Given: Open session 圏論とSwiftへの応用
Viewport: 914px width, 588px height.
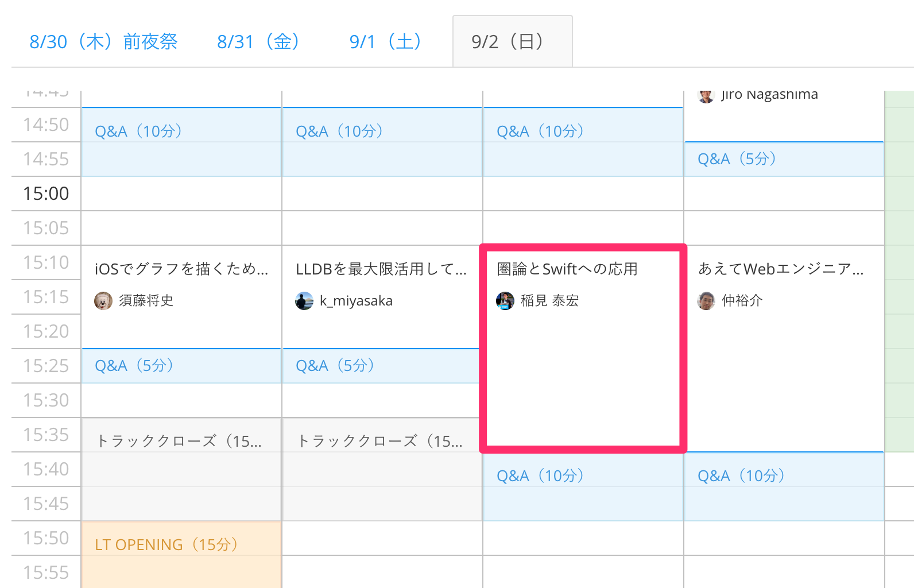Looking at the screenshot, I should click(x=567, y=269).
